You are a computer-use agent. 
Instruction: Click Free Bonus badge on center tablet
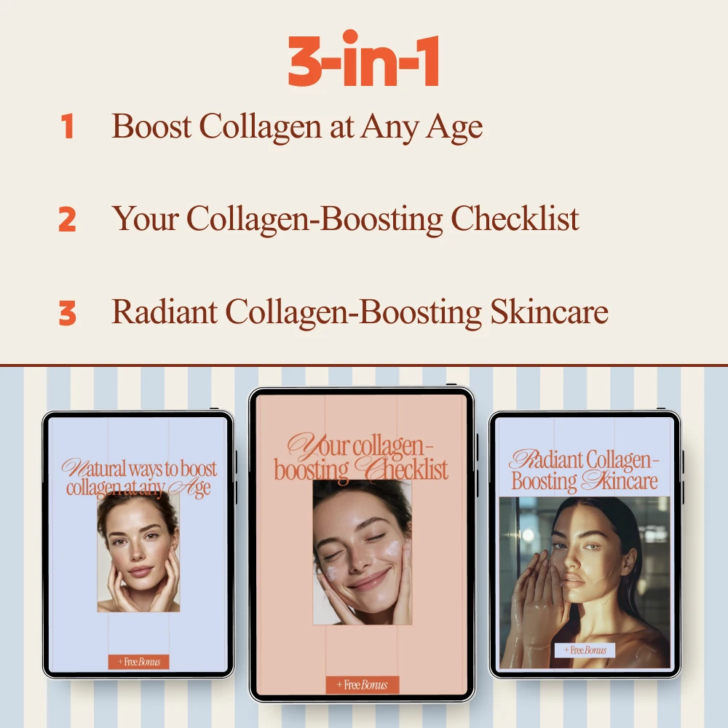click(362, 685)
